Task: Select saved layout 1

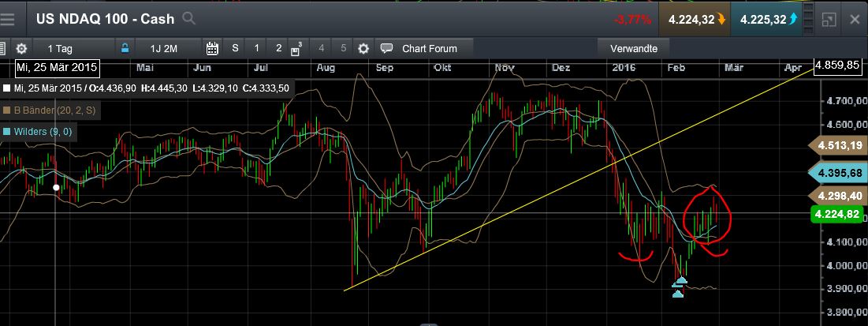Action: click(x=256, y=48)
